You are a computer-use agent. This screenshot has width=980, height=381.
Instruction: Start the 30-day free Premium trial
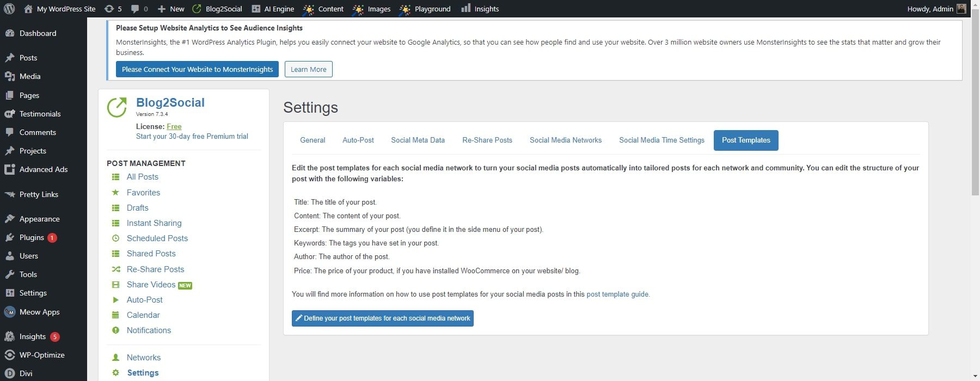[x=192, y=137]
